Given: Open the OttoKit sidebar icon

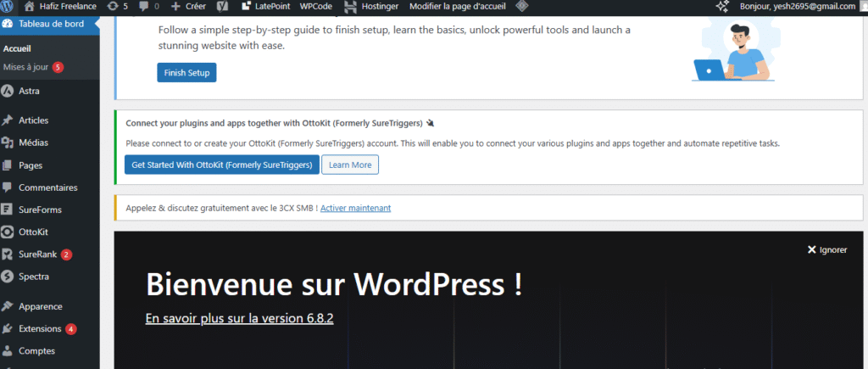Looking at the screenshot, I should point(8,232).
